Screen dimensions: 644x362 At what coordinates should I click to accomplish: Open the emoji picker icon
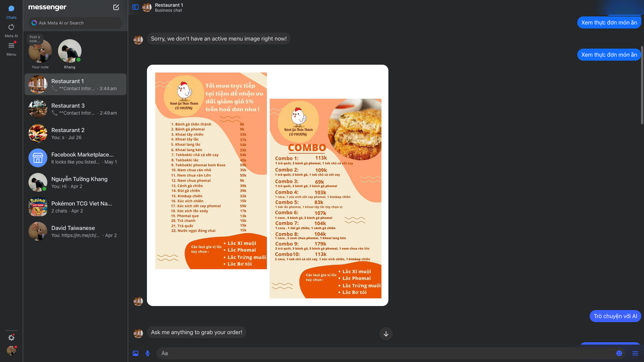click(619, 353)
